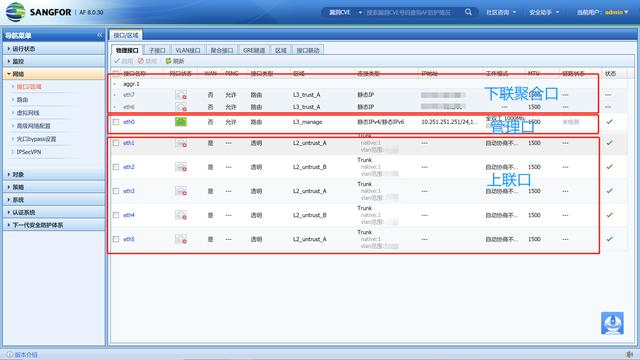
Task: Check the eth0 row checkbox
Action: point(116,122)
